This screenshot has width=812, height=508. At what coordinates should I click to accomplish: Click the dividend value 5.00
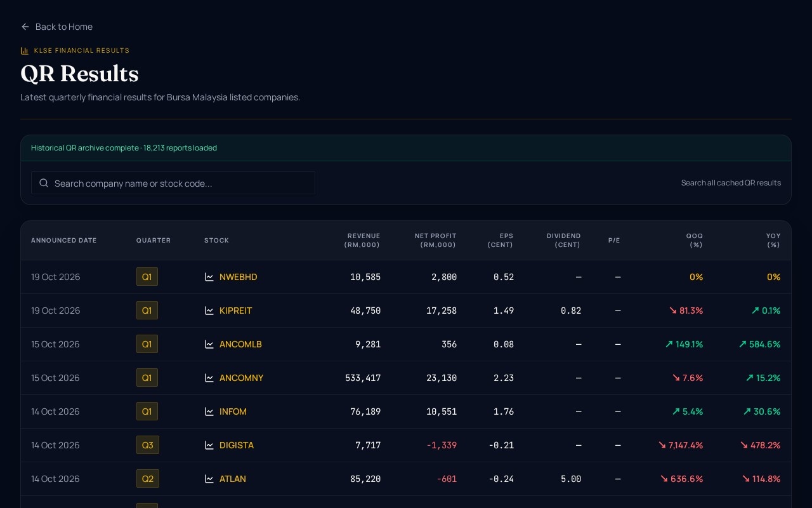tap(571, 479)
